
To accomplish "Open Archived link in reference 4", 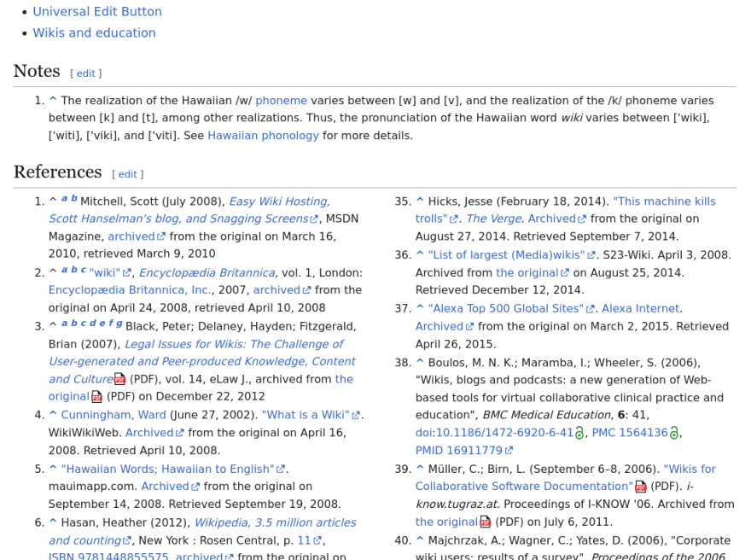I will (154, 433).
